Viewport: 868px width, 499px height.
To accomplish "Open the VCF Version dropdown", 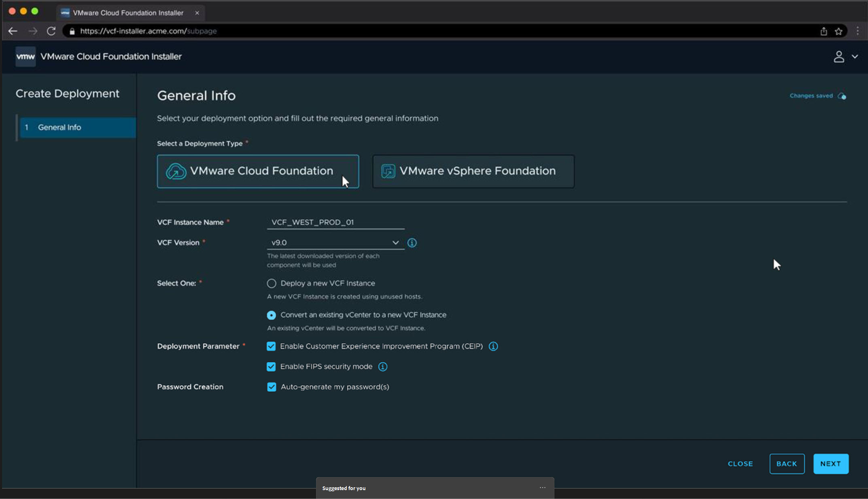I will 395,242.
